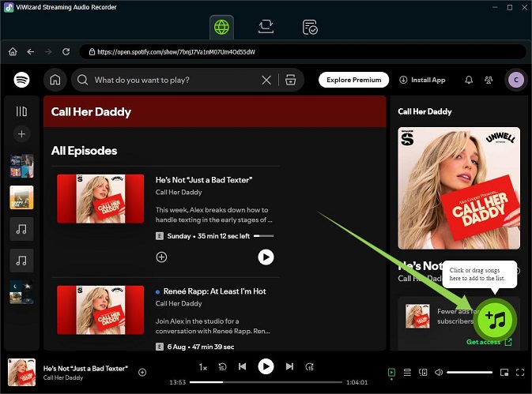Connect to a device
Image resolution: width=532 pixels, height=394 pixels.
point(423,373)
